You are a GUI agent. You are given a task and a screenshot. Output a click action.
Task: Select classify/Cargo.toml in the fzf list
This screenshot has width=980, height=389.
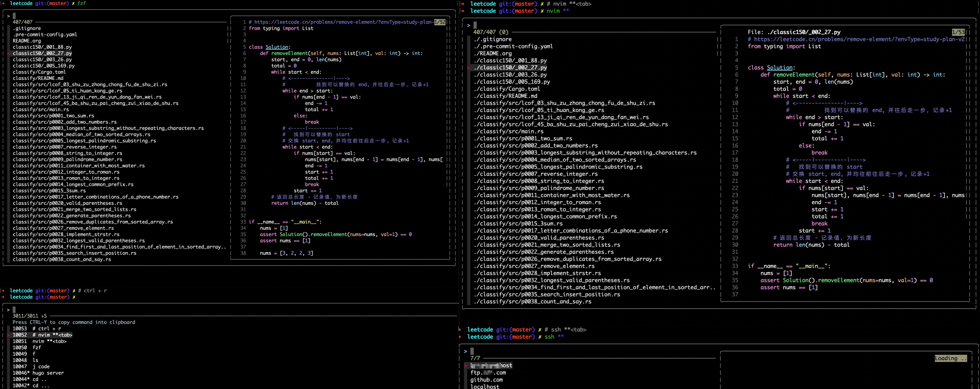point(39,72)
